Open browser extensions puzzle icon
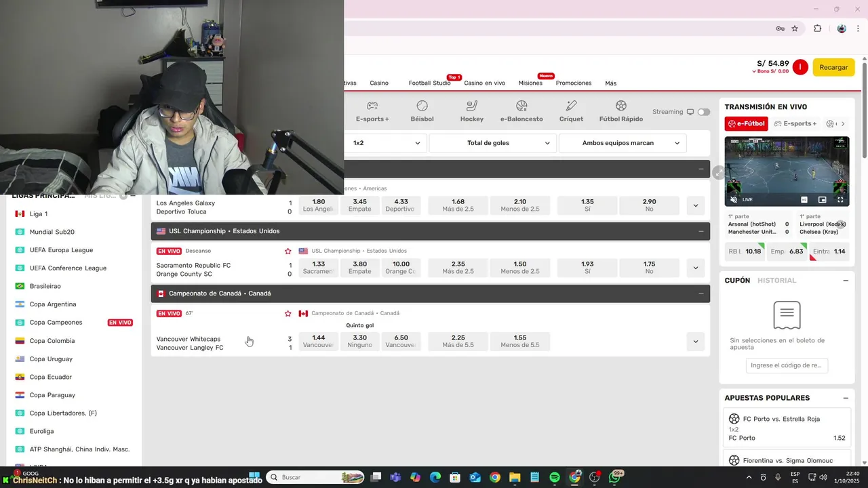 point(817,28)
